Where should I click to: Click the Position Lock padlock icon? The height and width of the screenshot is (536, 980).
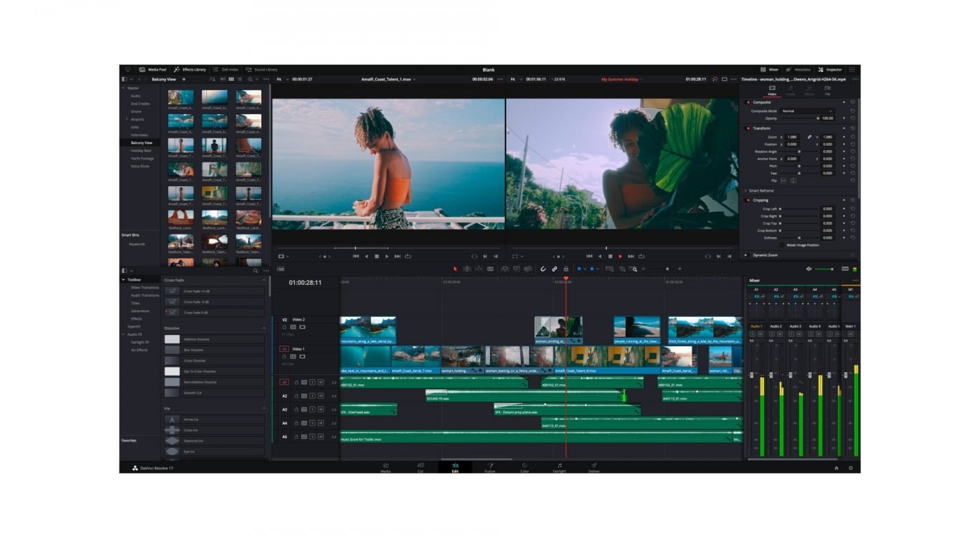click(x=566, y=269)
